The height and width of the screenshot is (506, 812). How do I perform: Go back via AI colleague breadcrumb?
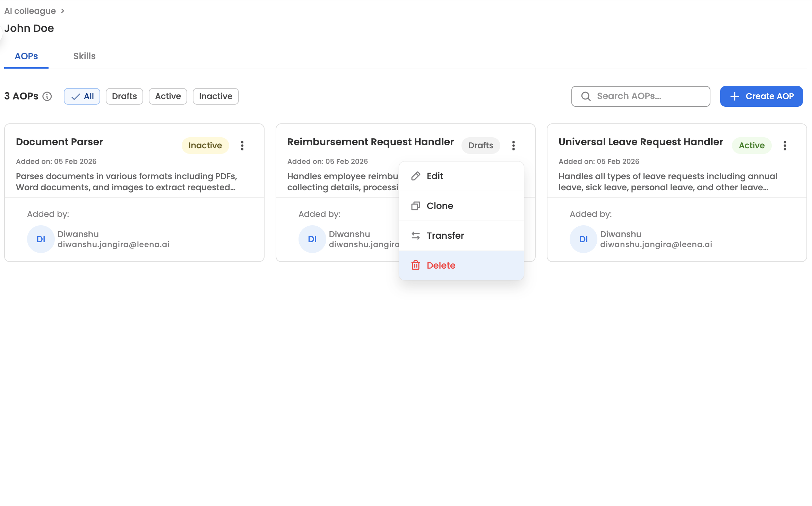[x=30, y=11]
